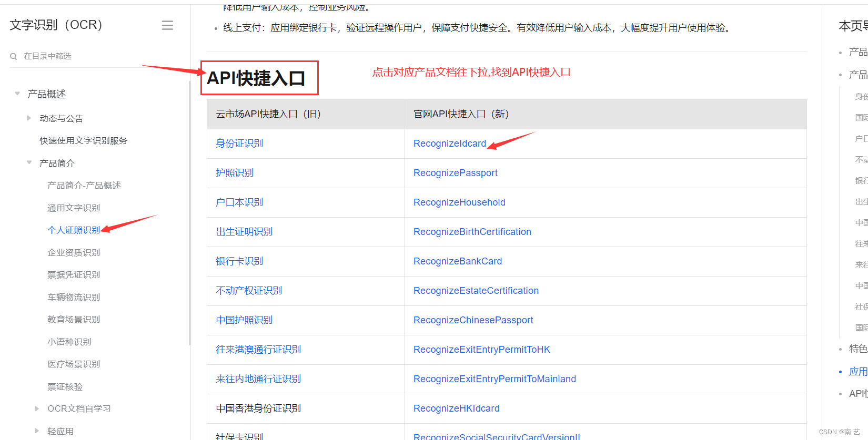Viewport: 868px width, 440px height.
Task: Open the 户口本识别 marketplace link
Action: coord(239,202)
